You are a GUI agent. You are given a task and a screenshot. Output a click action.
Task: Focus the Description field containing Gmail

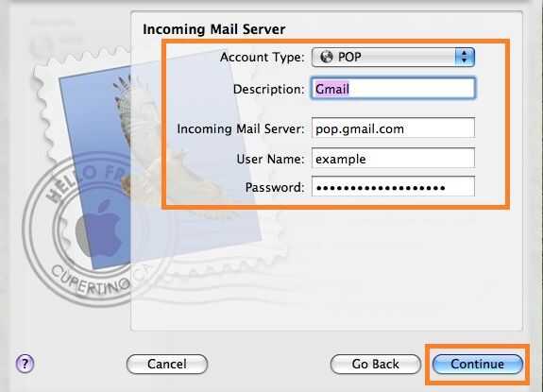click(393, 89)
